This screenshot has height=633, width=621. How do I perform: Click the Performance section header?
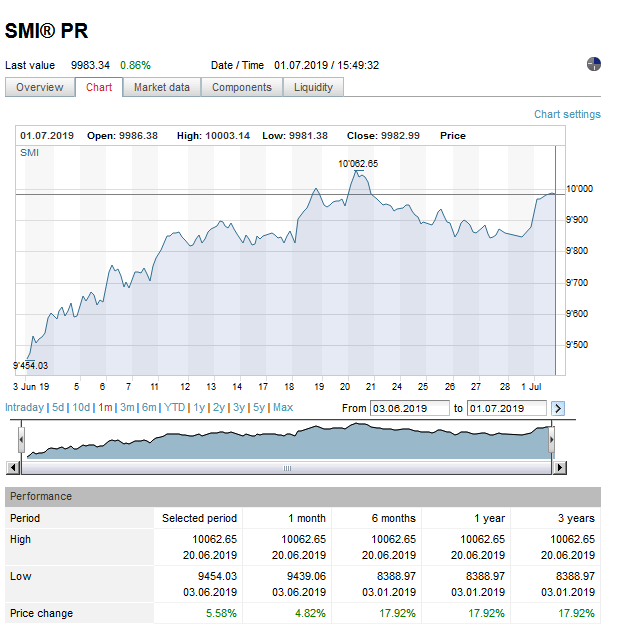[303, 497]
